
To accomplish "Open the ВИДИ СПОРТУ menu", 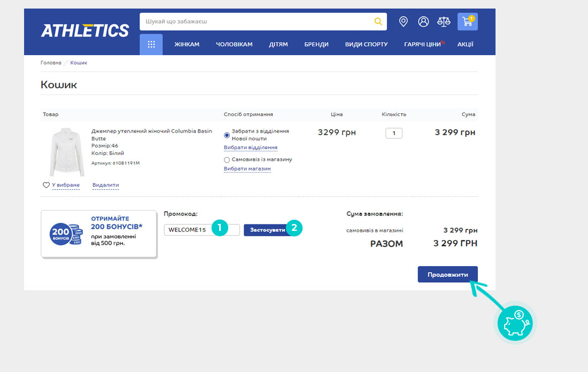I will [x=366, y=44].
